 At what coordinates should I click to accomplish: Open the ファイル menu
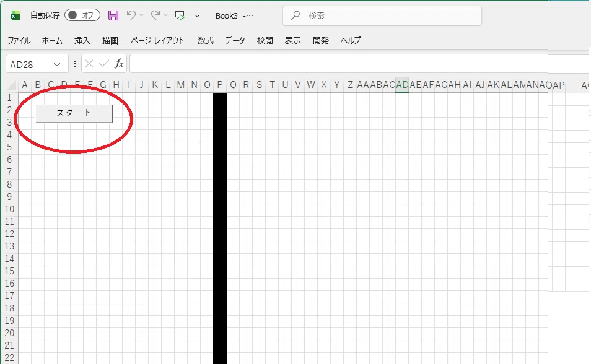19,41
